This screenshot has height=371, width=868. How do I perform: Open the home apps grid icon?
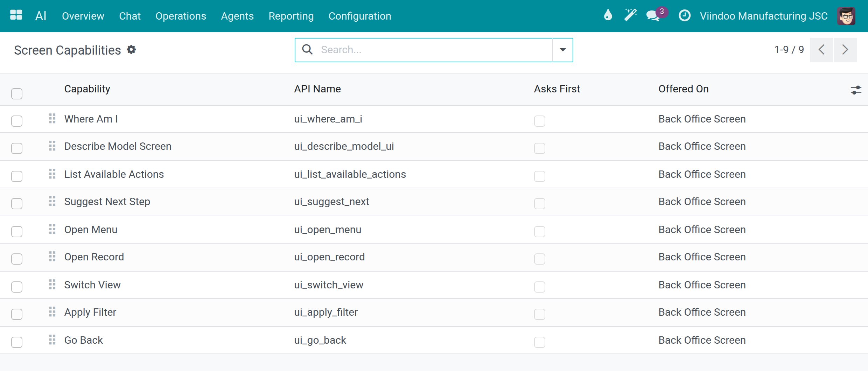tap(16, 15)
